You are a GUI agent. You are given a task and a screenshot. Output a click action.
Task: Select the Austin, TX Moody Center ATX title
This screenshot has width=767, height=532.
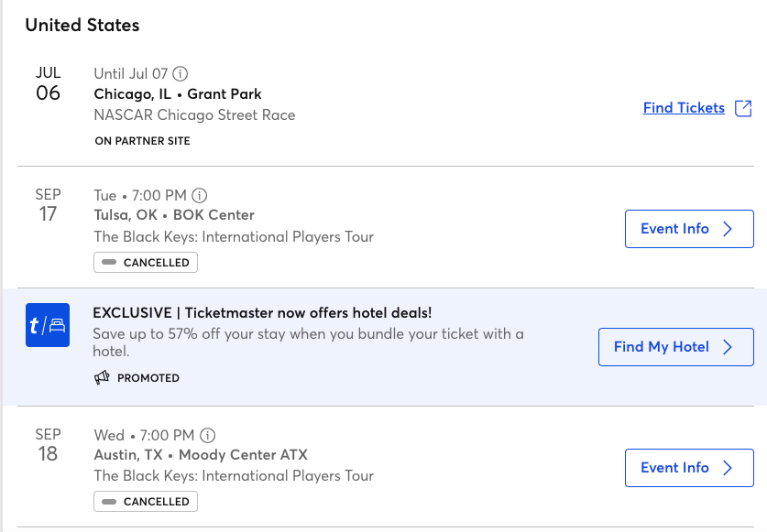pyautogui.click(x=201, y=455)
